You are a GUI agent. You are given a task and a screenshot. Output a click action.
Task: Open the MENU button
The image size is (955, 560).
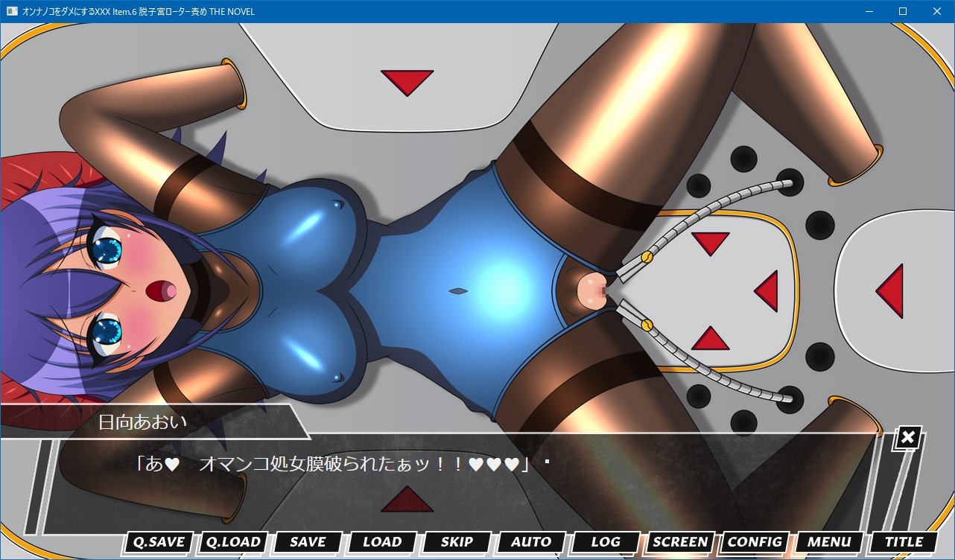[829, 542]
